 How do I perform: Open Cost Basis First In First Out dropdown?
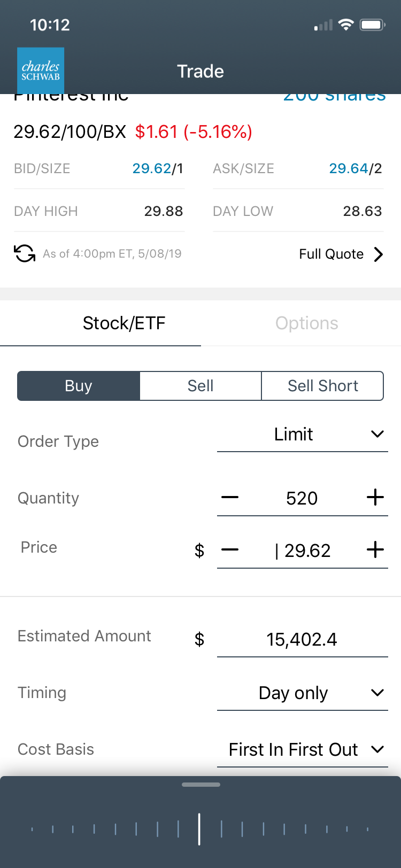tap(302, 749)
